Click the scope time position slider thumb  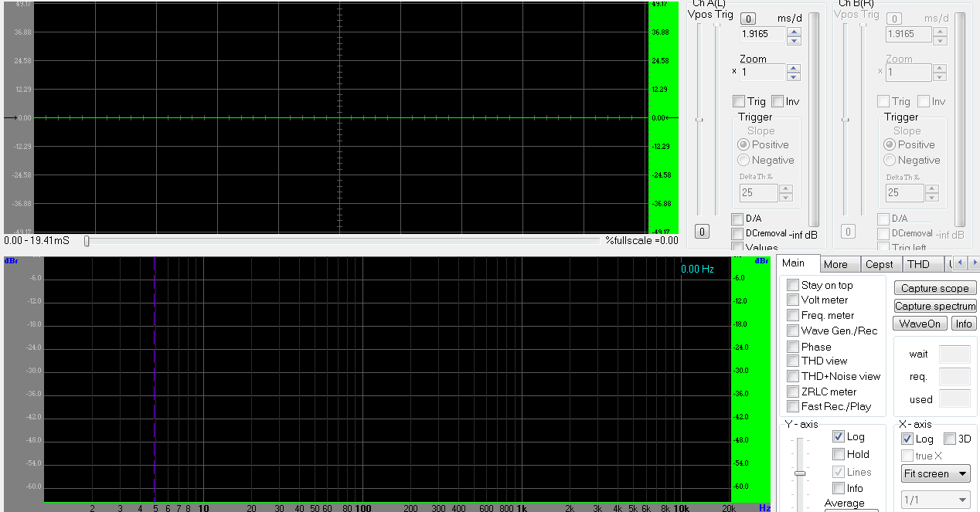[x=87, y=241]
